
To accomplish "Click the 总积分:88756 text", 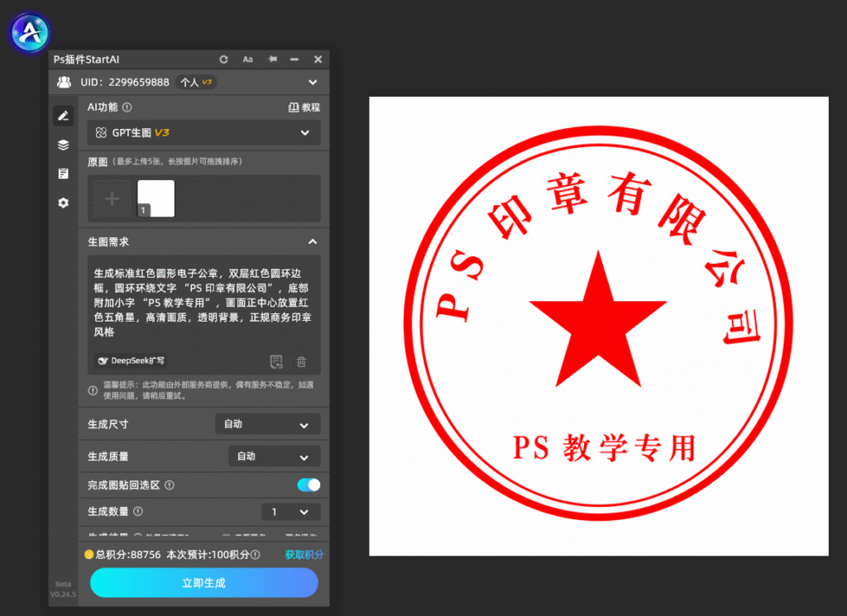I will pyautogui.click(x=128, y=555).
